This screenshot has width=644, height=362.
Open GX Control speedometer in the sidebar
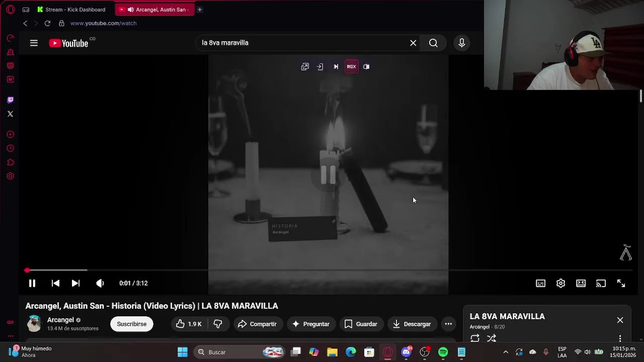tap(10, 38)
